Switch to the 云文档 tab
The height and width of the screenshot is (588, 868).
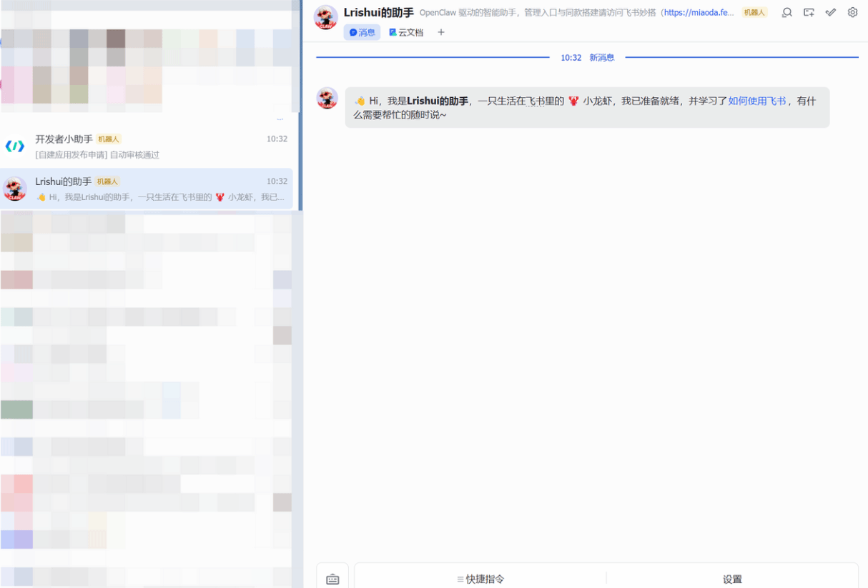point(406,32)
